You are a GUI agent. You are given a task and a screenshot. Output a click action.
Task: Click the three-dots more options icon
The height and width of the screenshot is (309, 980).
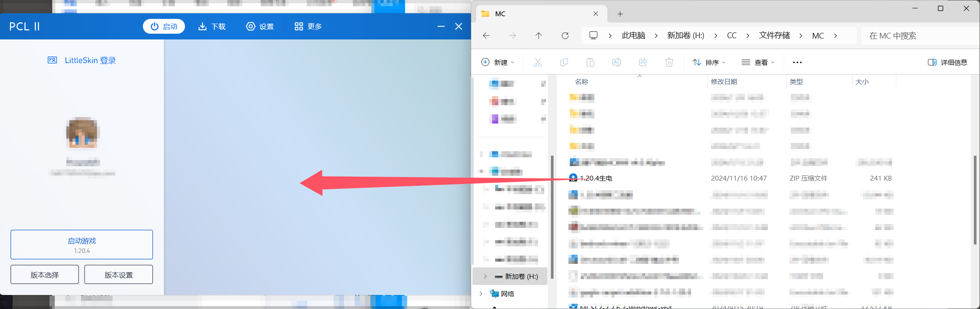[797, 62]
